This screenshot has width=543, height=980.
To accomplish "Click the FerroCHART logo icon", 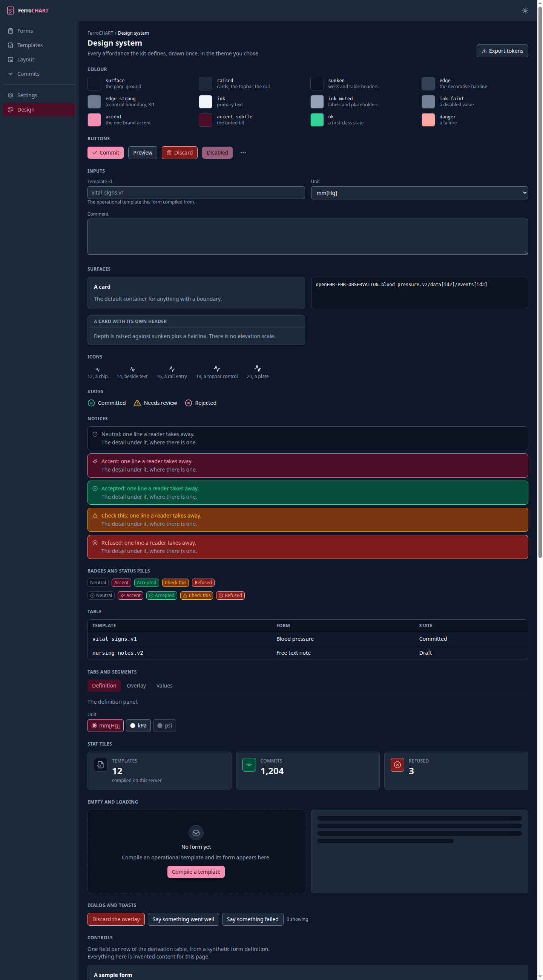I will pos(10,11).
